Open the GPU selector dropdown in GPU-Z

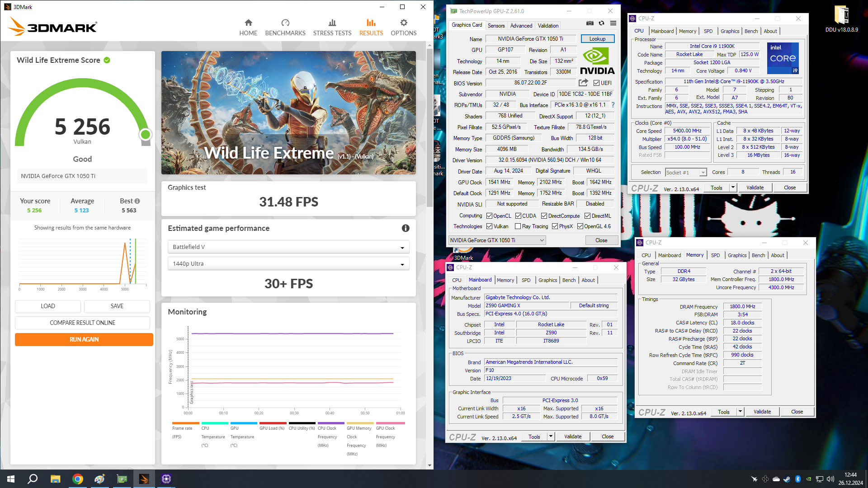coord(497,240)
